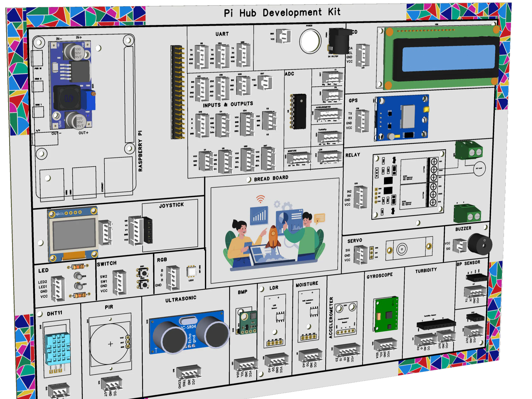Click the 'OUT+' label below the converter
Screen dimensions: 532x399
point(83,133)
